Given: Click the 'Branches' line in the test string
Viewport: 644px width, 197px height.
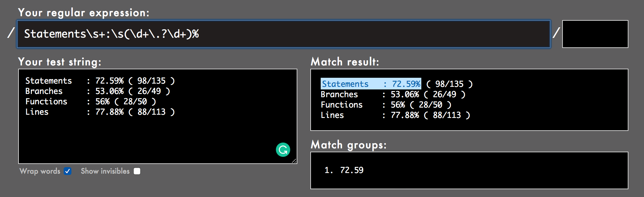Looking at the screenshot, I should [x=97, y=91].
